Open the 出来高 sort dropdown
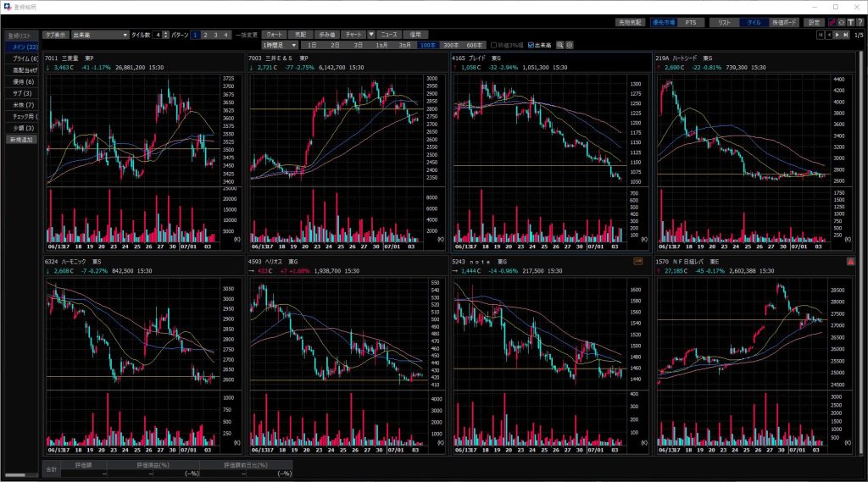This screenshot has width=868, height=482. 99,35
